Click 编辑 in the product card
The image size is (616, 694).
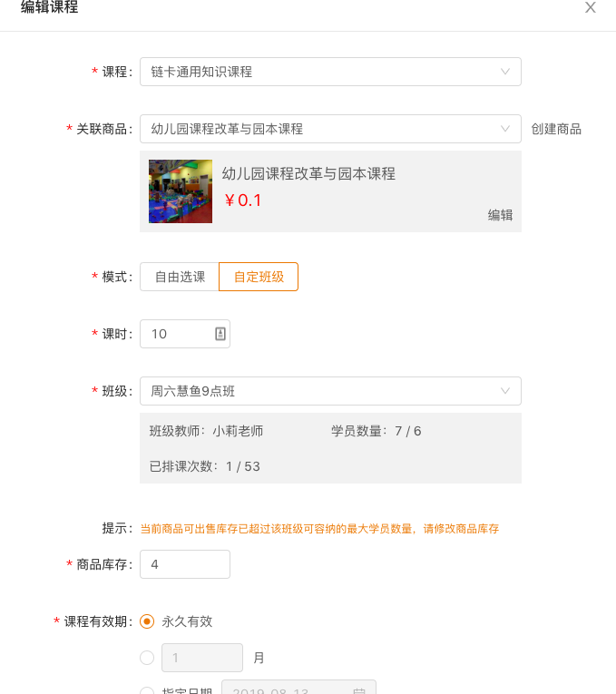pyautogui.click(x=500, y=215)
